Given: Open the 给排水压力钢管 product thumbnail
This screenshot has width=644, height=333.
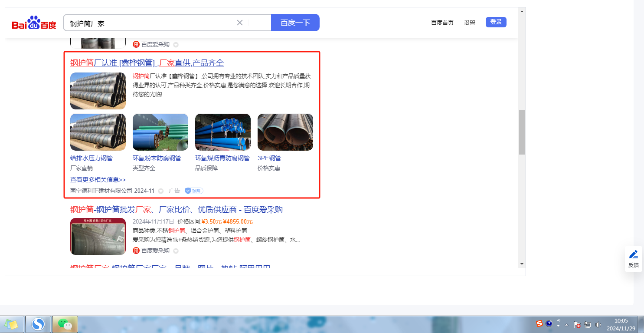Looking at the screenshot, I should [x=98, y=132].
